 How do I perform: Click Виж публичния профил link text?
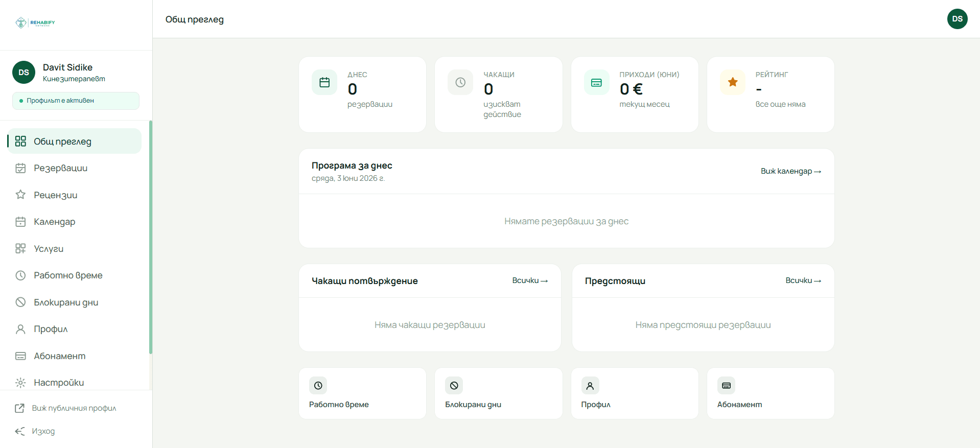point(74,408)
